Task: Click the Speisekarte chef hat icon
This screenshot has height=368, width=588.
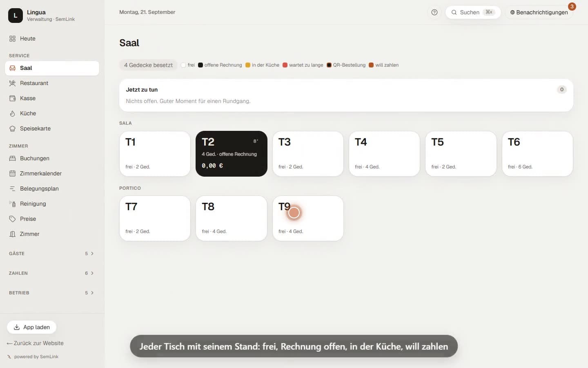Action: pos(12,128)
